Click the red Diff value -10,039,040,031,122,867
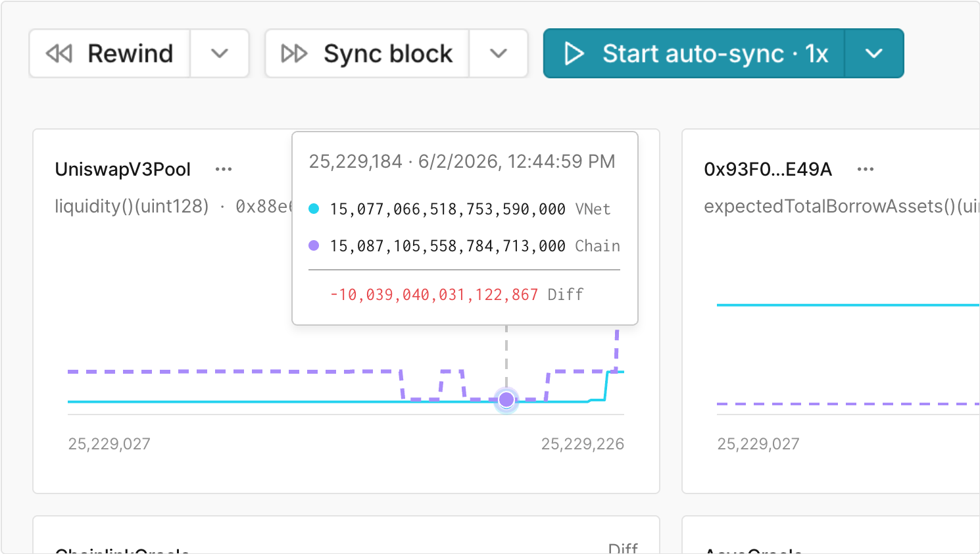This screenshot has width=980, height=554. point(434,295)
